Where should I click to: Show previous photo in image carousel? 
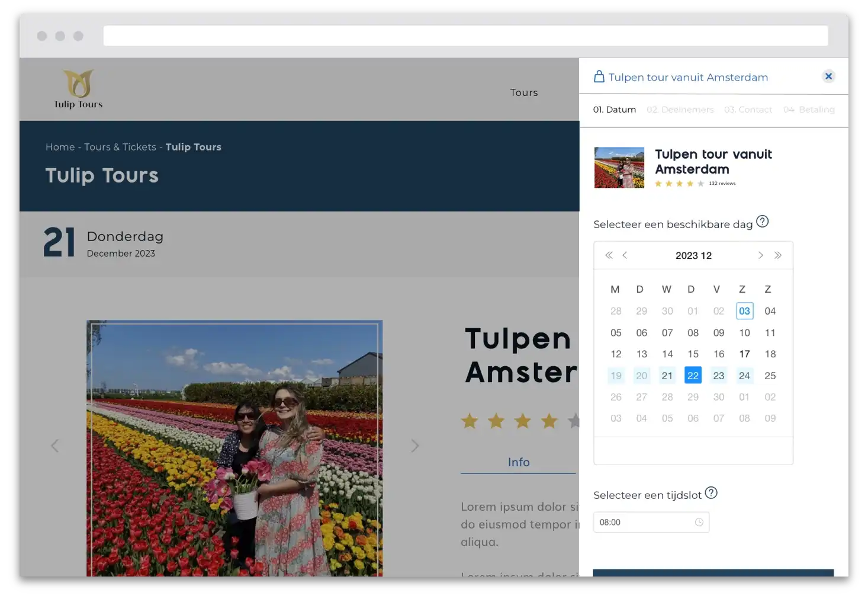coord(55,446)
